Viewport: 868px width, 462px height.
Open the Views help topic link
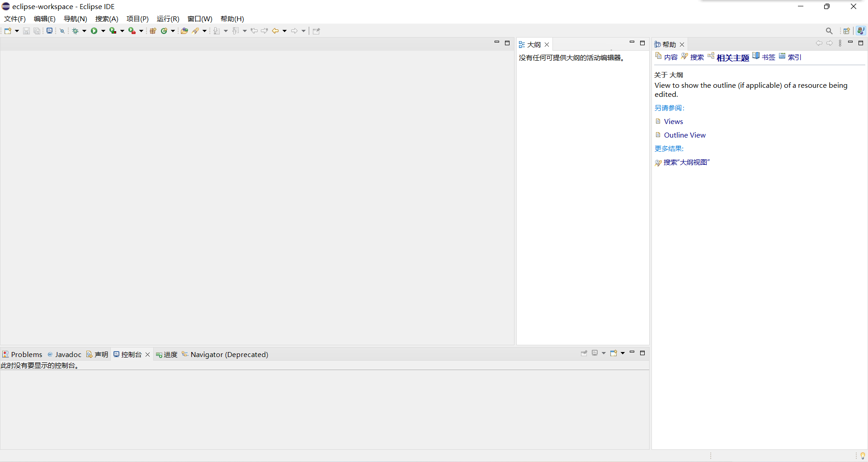pyautogui.click(x=673, y=121)
